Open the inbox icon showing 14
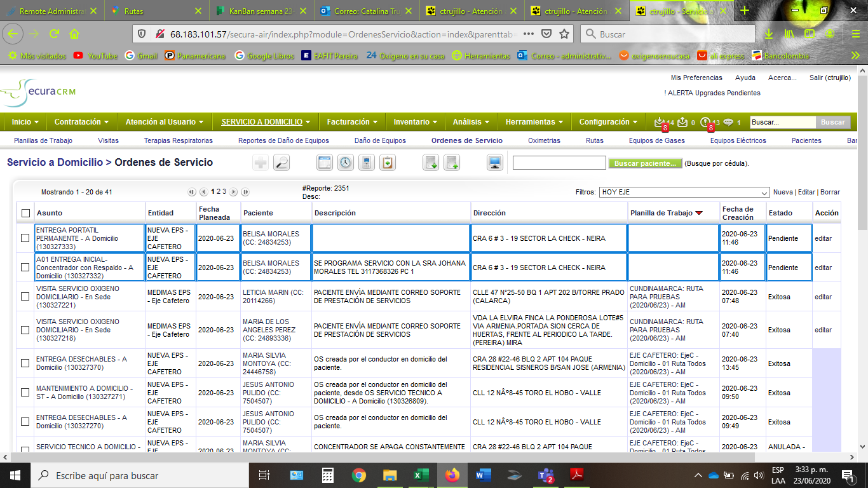This screenshot has height=488, width=868. [659, 122]
